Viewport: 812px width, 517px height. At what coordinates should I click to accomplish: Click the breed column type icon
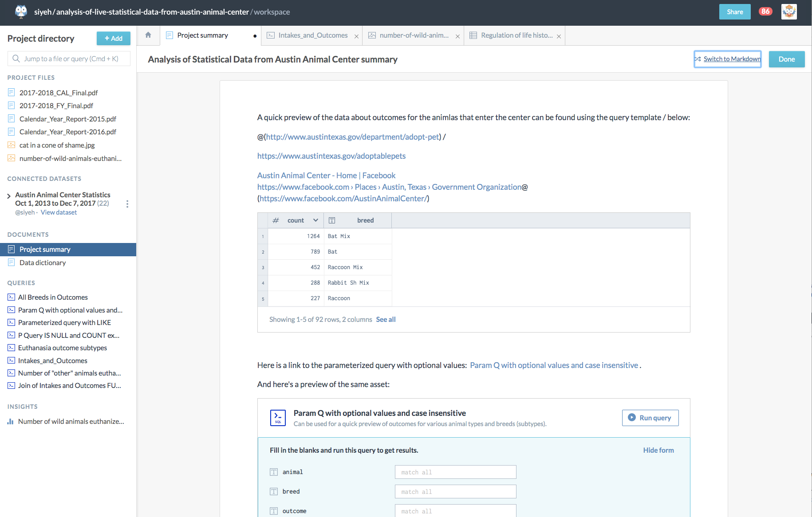tap(332, 220)
